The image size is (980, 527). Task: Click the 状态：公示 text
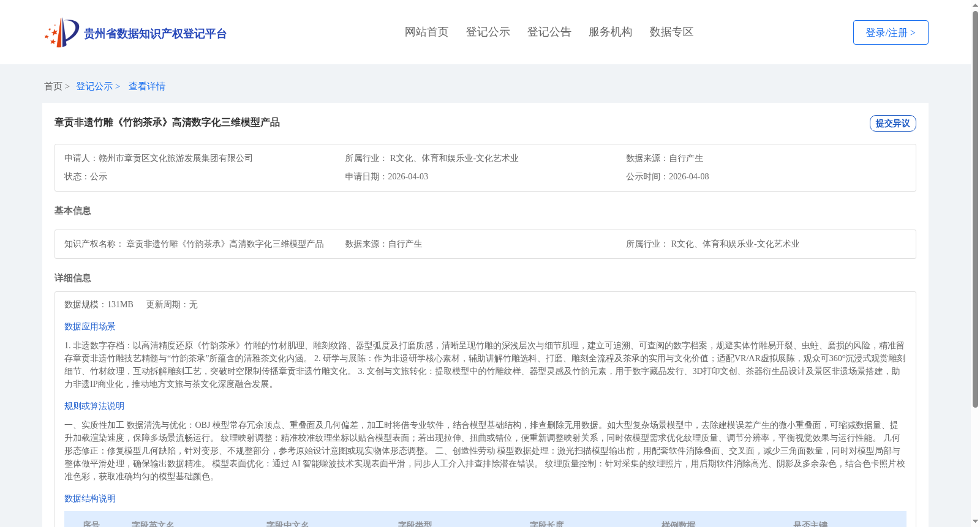click(86, 176)
